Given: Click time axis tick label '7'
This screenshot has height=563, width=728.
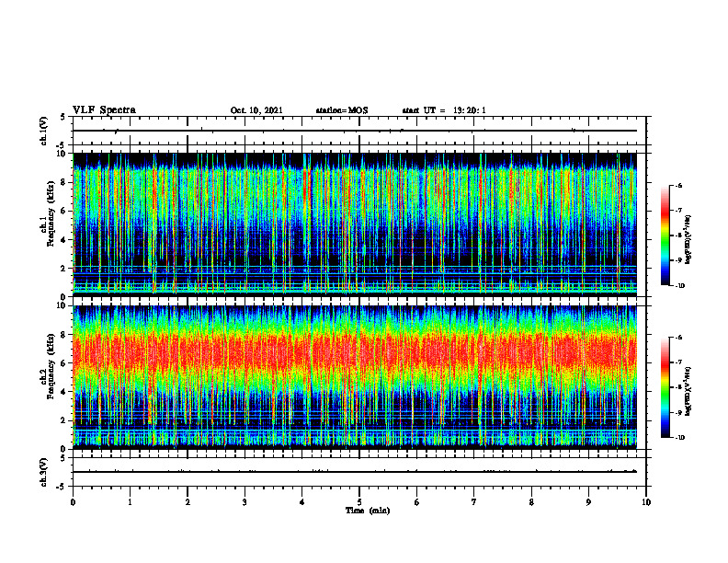Looking at the screenshot, I should (474, 502).
